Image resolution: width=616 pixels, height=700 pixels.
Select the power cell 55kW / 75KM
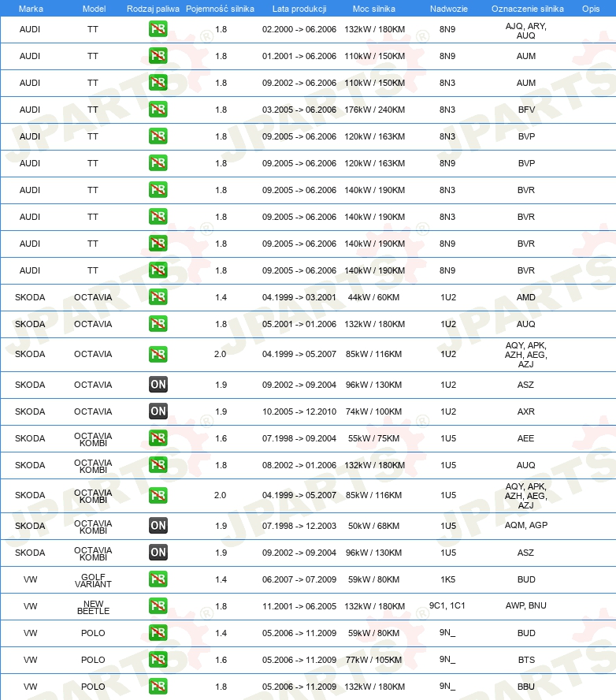pyautogui.click(x=374, y=438)
